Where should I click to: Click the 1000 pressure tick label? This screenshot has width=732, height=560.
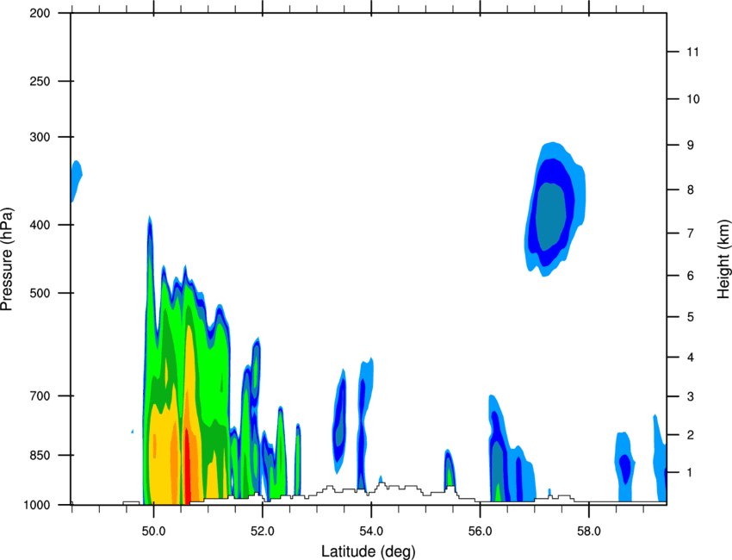click(x=36, y=505)
